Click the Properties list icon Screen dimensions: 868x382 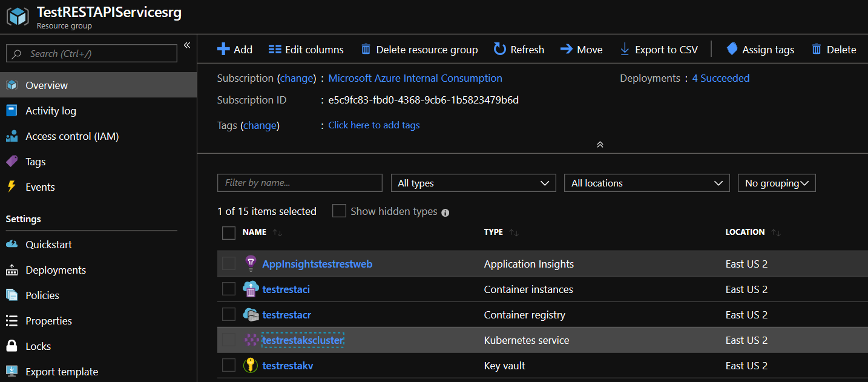12,321
